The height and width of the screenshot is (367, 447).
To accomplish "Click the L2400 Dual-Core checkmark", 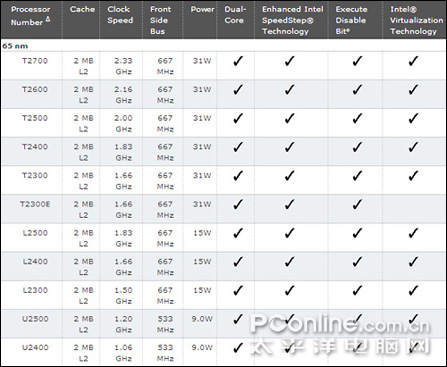I will (x=238, y=261).
